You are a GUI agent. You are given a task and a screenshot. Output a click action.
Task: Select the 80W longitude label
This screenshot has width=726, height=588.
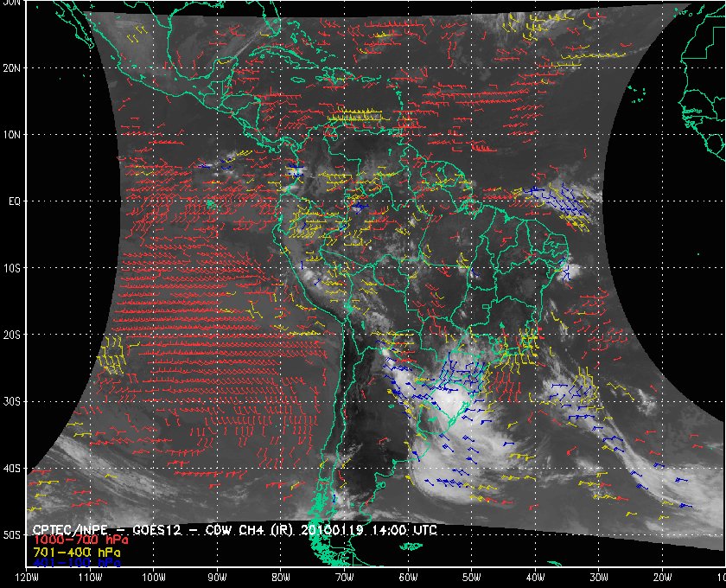[x=281, y=578]
